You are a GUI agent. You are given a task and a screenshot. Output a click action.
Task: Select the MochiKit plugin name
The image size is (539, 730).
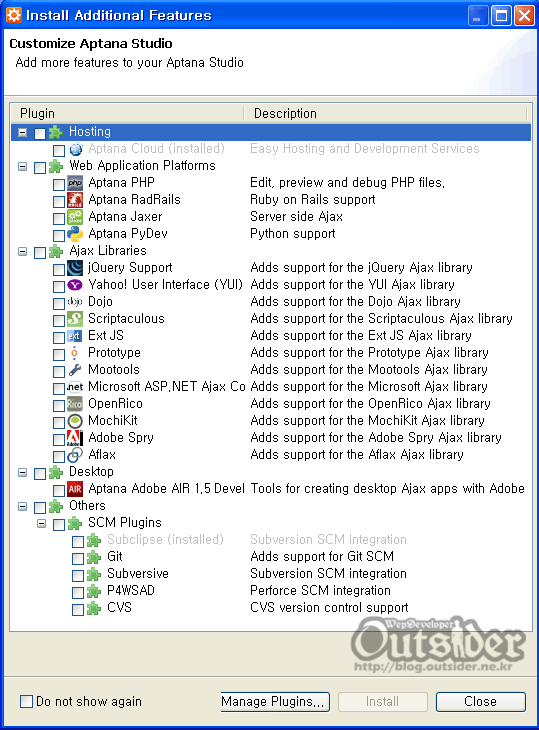113,421
